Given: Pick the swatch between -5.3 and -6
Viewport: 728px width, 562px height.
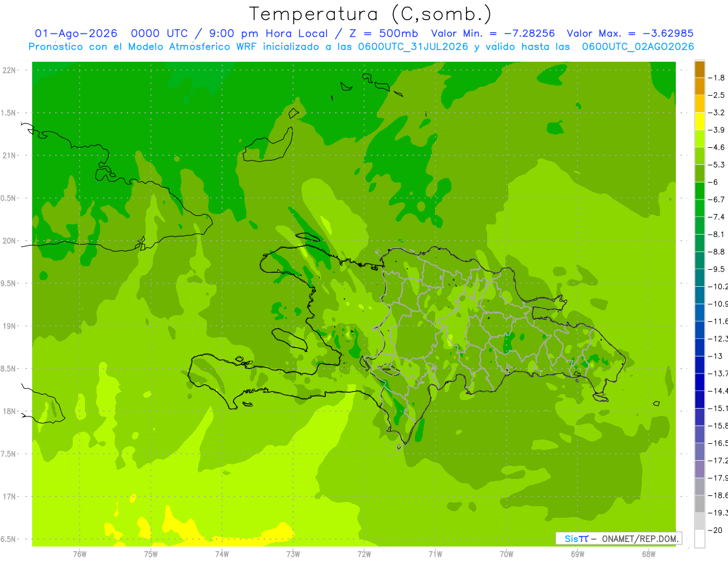Looking at the screenshot, I should 699,173.
